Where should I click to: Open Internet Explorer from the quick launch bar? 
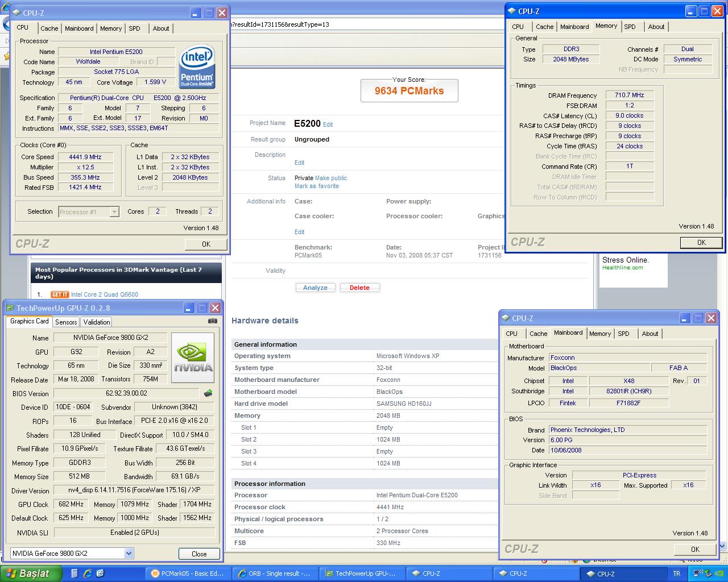pyautogui.click(x=88, y=573)
